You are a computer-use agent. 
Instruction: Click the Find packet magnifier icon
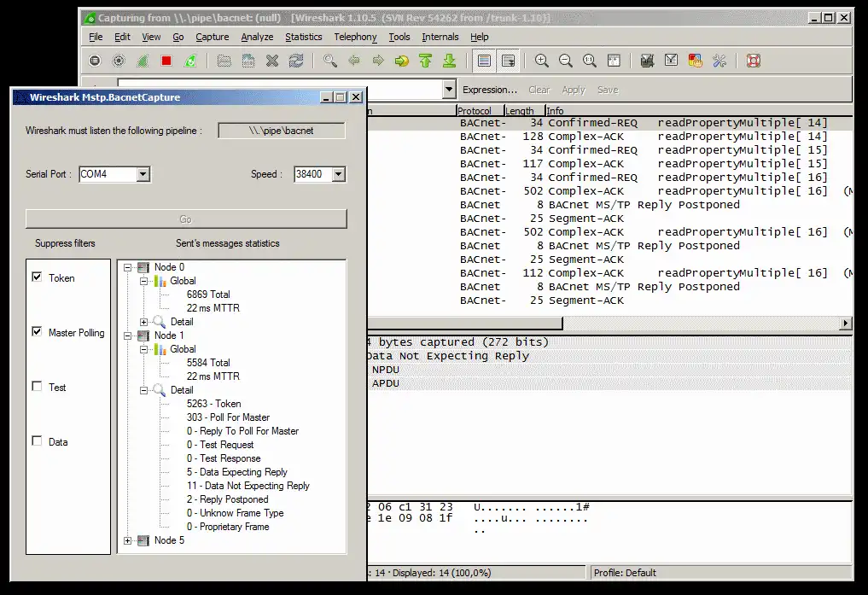tap(329, 61)
